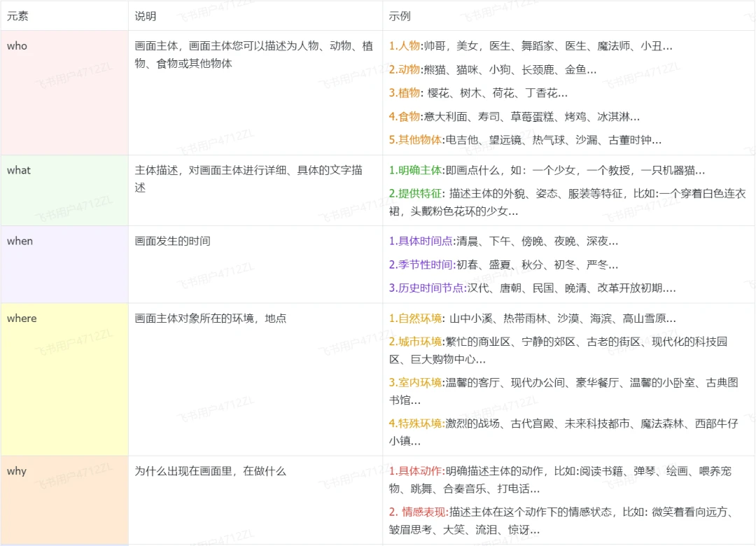Image resolution: width=756 pixels, height=546 pixels.
Task: Click the example line 1.具体时间点
Action: coord(503,241)
